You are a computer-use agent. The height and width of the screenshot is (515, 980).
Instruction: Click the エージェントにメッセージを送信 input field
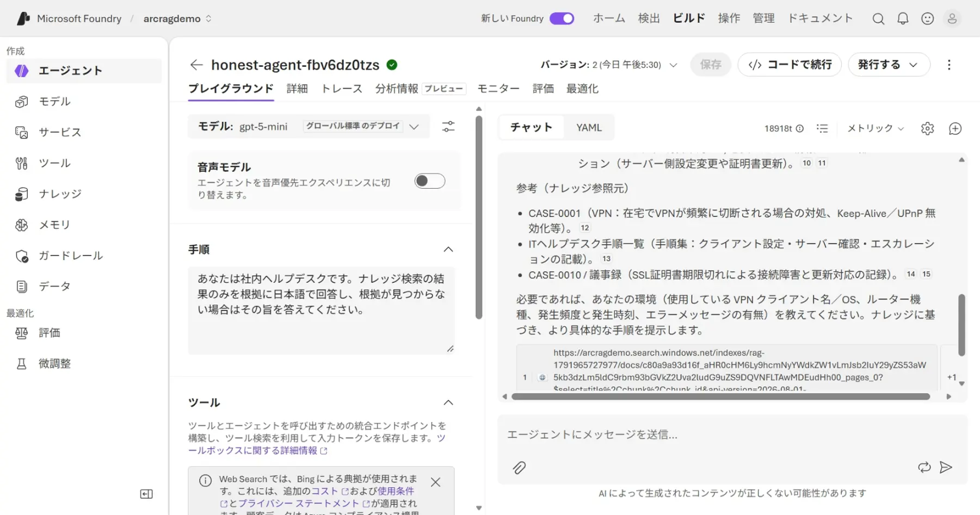point(732,435)
